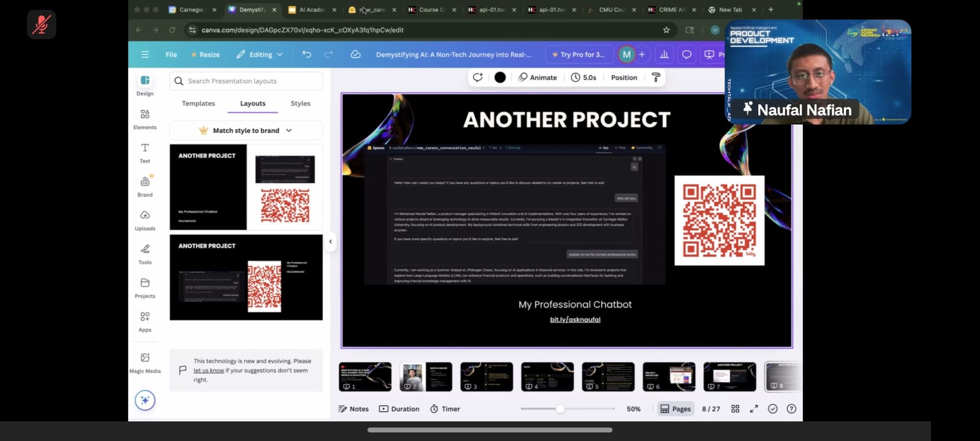
Task: Open the grid view of pages
Action: (x=736, y=409)
